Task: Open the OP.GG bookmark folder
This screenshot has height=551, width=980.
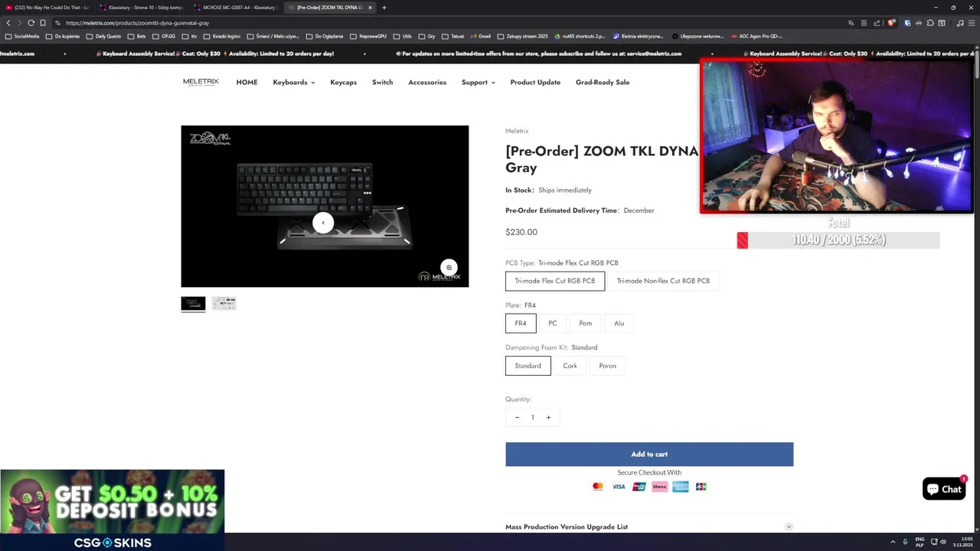Action: click(164, 36)
